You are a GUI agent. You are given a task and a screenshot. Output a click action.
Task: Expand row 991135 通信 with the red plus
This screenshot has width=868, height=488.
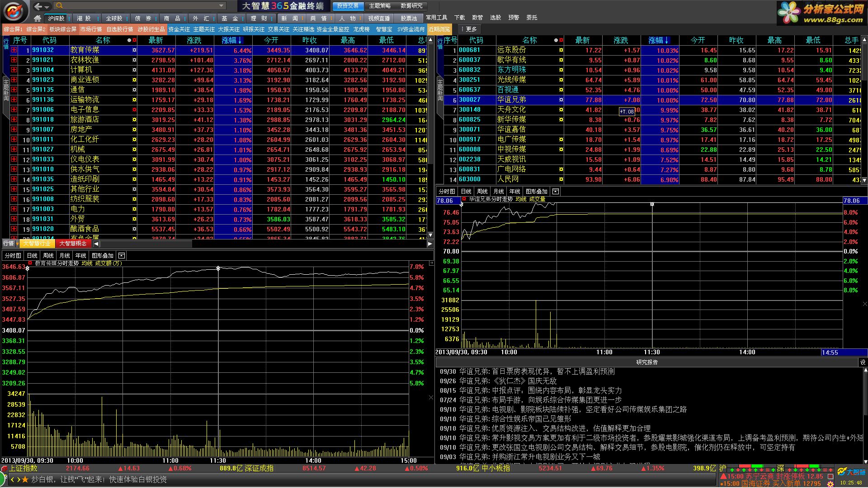(x=14, y=90)
